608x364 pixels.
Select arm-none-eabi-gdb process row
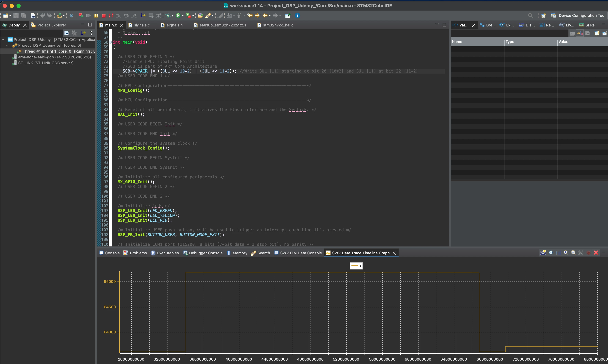point(48,57)
